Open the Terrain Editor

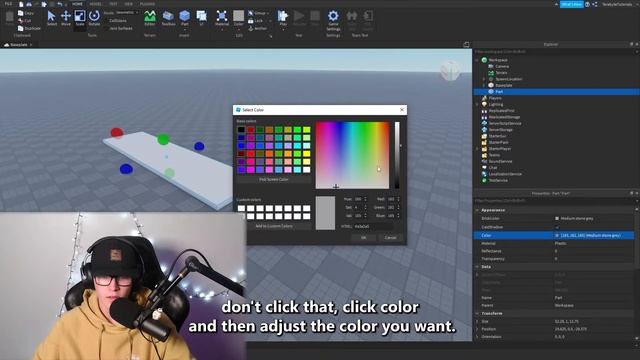[150, 18]
